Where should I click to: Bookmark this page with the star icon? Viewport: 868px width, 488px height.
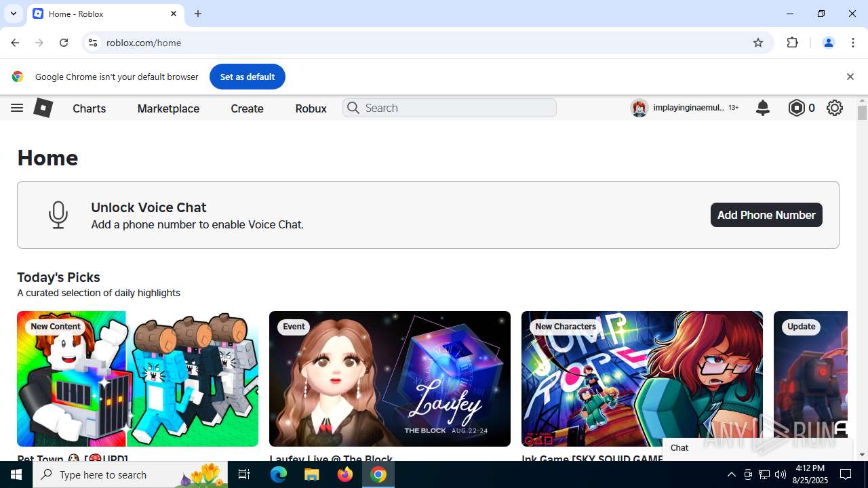point(758,43)
